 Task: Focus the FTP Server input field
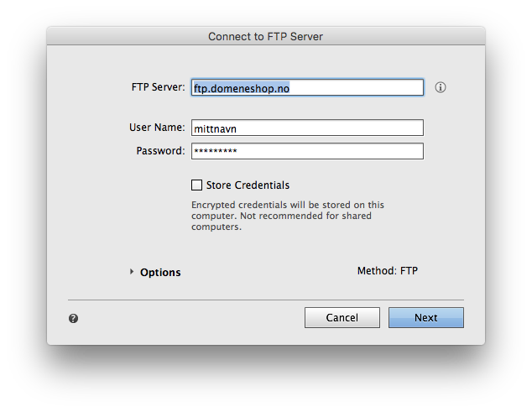307,87
